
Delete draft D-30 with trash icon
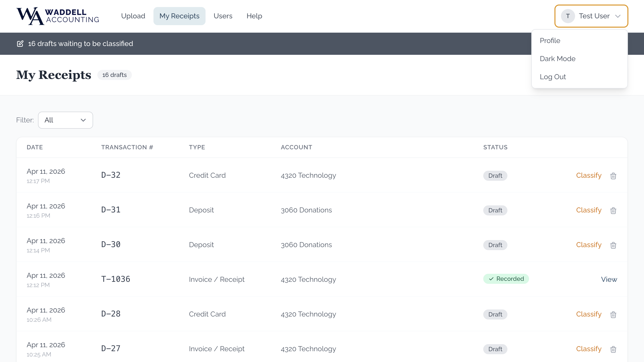[x=613, y=245]
